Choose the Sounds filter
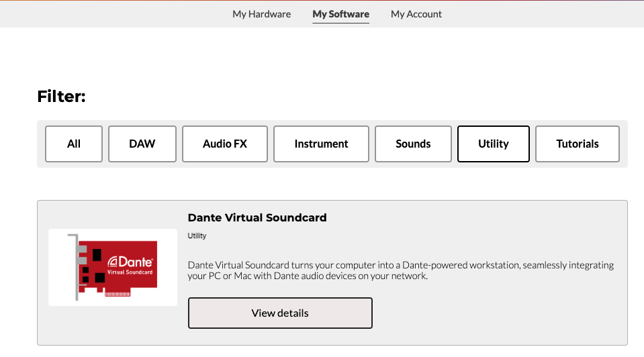This screenshot has height=357, width=644. pyautogui.click(x=413, y=144)
